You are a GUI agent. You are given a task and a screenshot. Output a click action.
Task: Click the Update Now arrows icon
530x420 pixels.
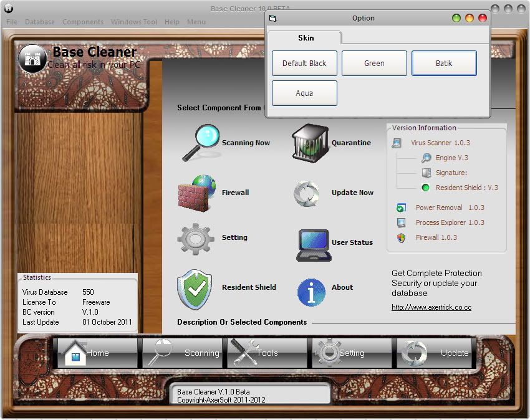click(x=307, y=193)
